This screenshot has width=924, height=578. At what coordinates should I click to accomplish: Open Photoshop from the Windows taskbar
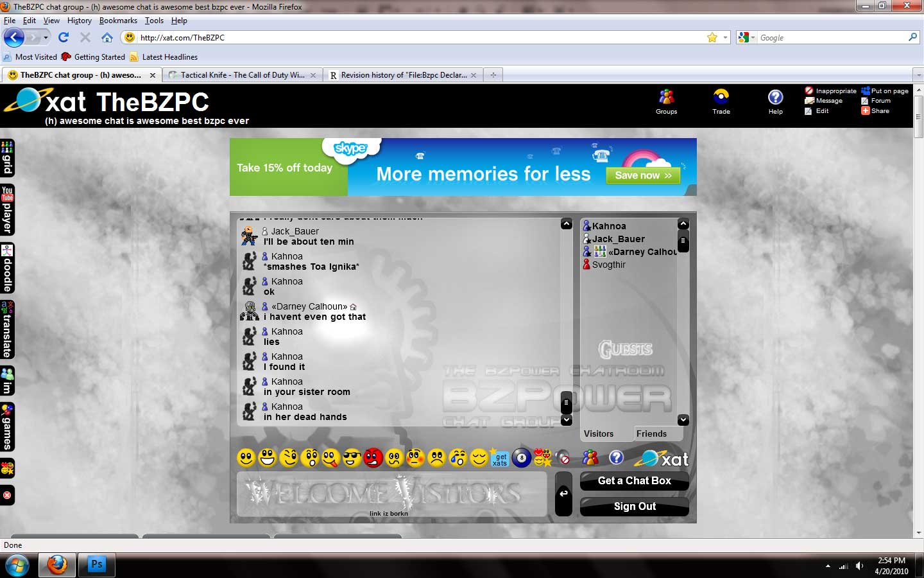point(96,565)
